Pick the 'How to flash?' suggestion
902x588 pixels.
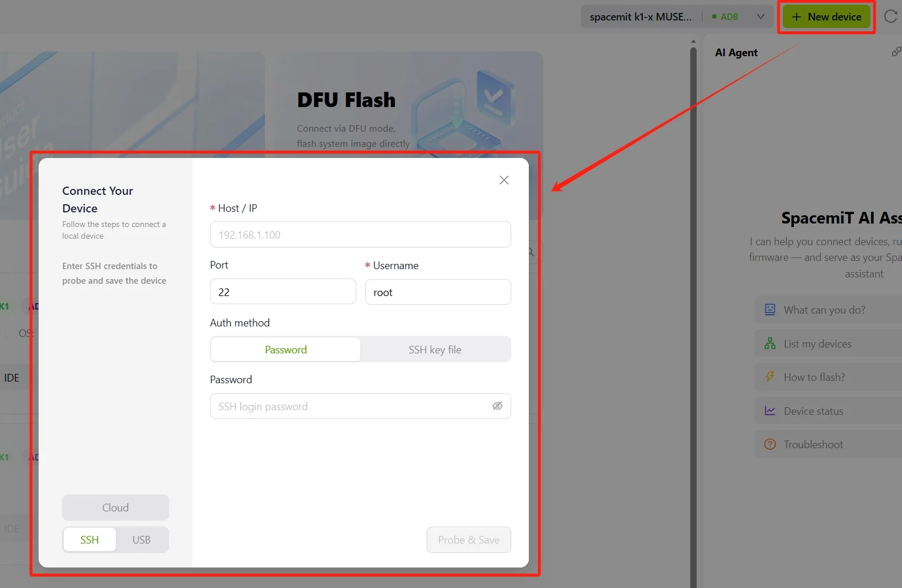coord(828,377)
